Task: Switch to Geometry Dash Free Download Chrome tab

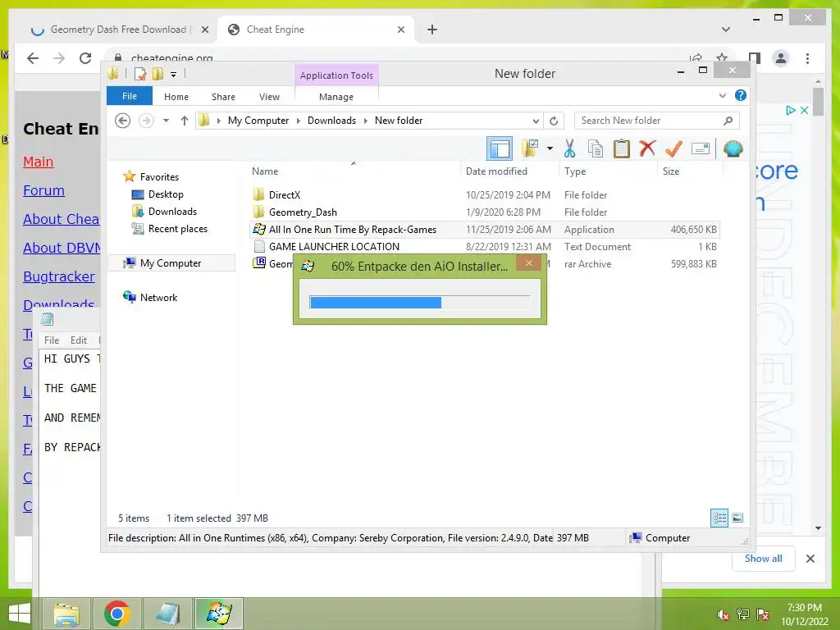Action: point(118,30)
